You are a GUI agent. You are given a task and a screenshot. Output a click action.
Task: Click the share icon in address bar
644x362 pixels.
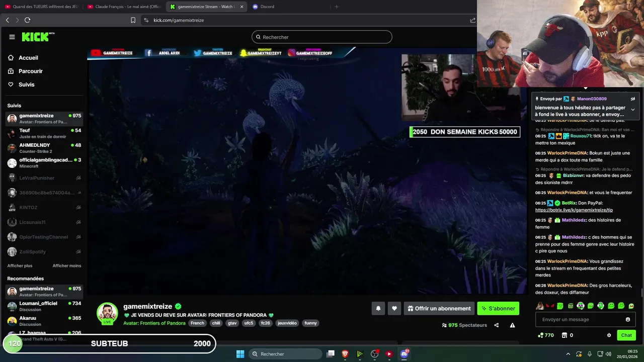pyautogui.click(x=472, y=20)
